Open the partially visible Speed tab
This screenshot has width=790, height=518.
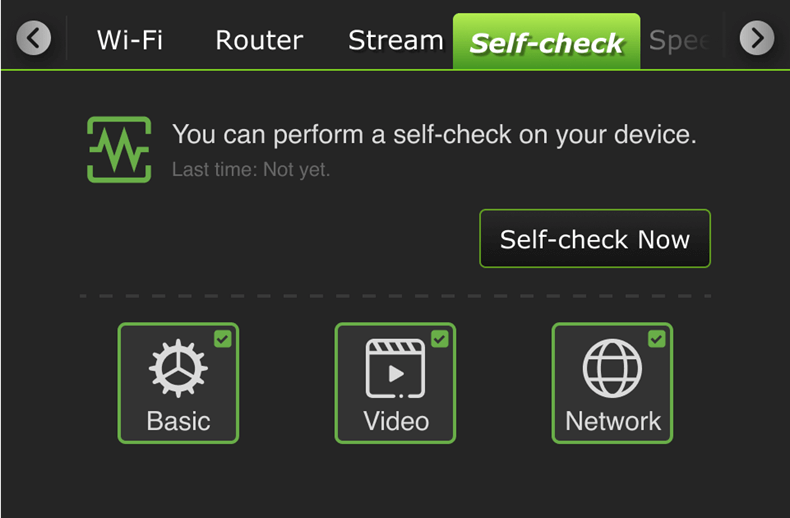click(x=679, y=40)
